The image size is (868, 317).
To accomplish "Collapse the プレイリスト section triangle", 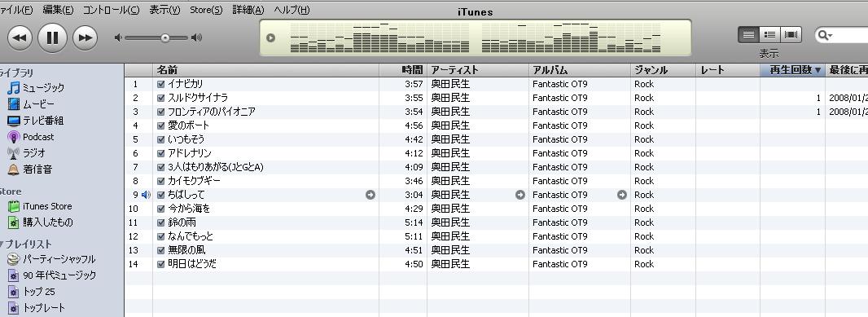I will coord(2,244).
